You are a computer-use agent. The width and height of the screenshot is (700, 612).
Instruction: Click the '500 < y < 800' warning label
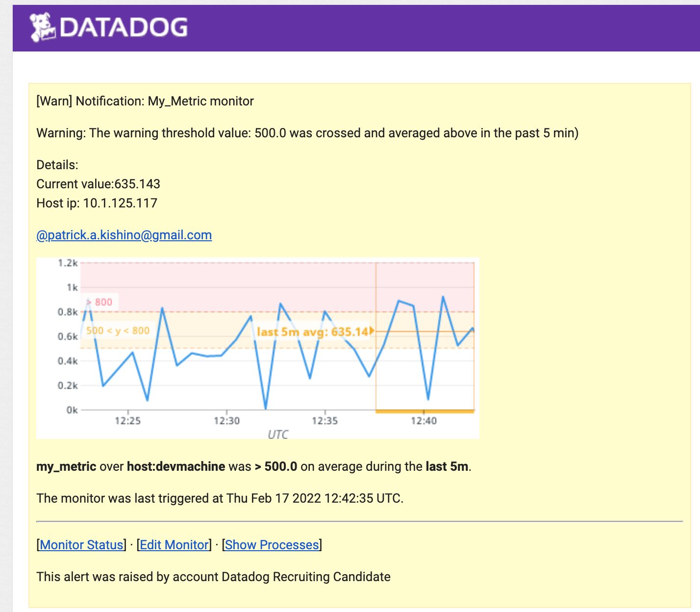[x=118, y=331]
